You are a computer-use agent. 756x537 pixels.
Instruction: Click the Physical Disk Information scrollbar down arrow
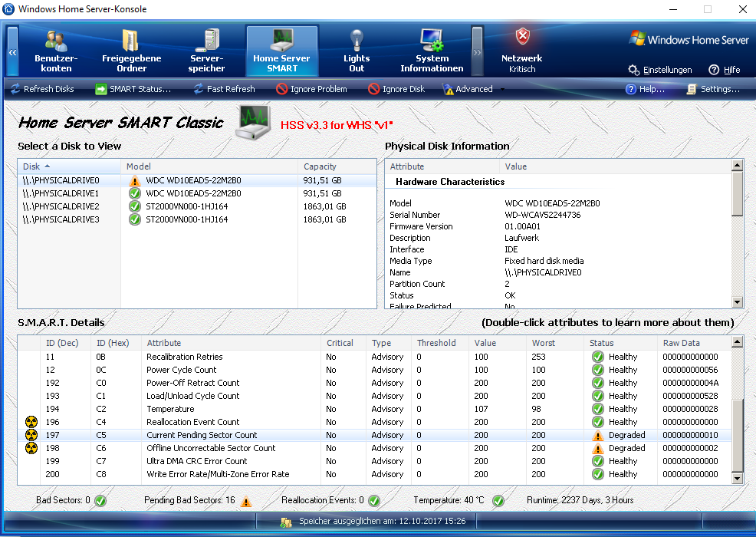(x=737, y=302)
